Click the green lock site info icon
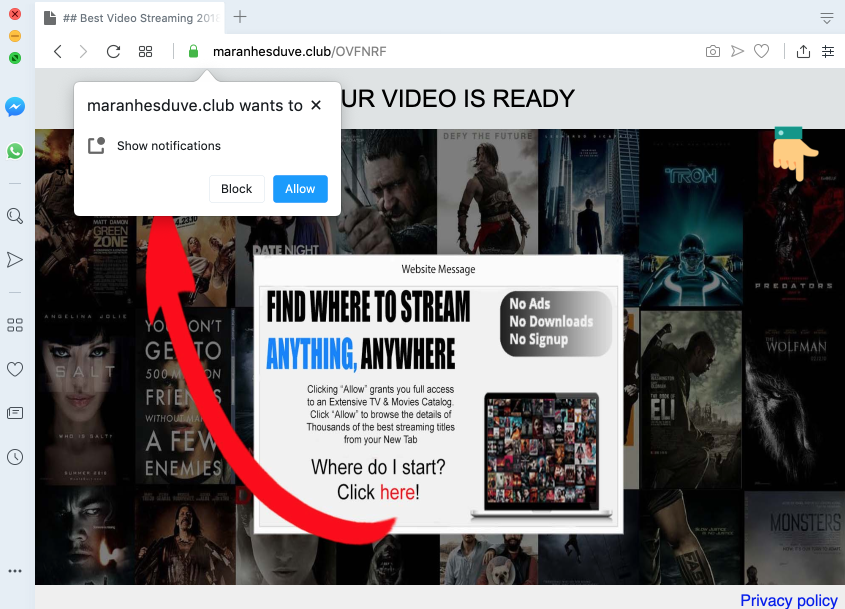Image resolution: width=845 pixels, height=609 pixels. point(193,52)
